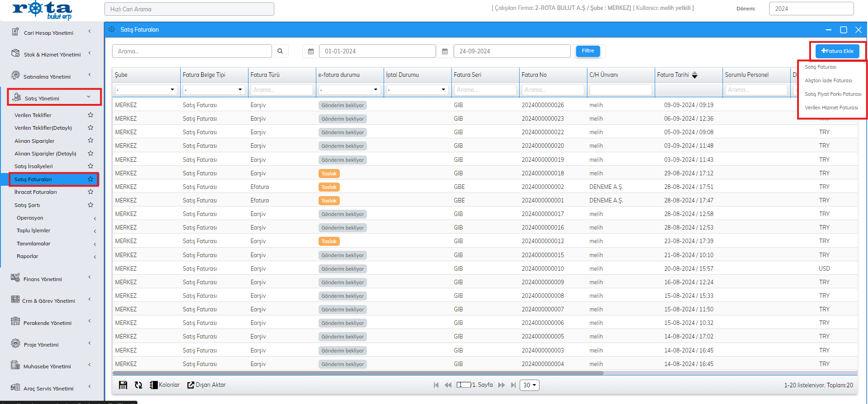The width and height of the screenshot is (868, 404).
Task: Open the start date calendar icon
Action: [311, 51]
